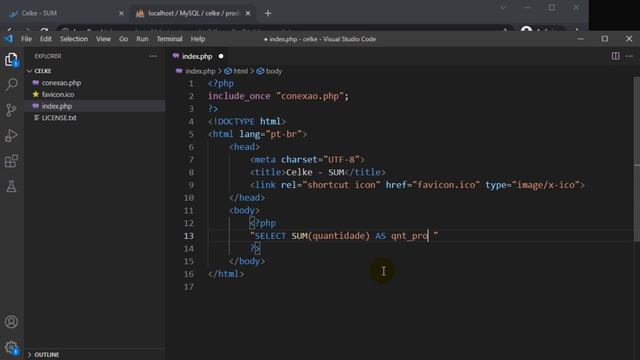Viewport: 640px width, 360px height.
Task: Close the localhost MySQL browser tab
Action: coord(248,13)
